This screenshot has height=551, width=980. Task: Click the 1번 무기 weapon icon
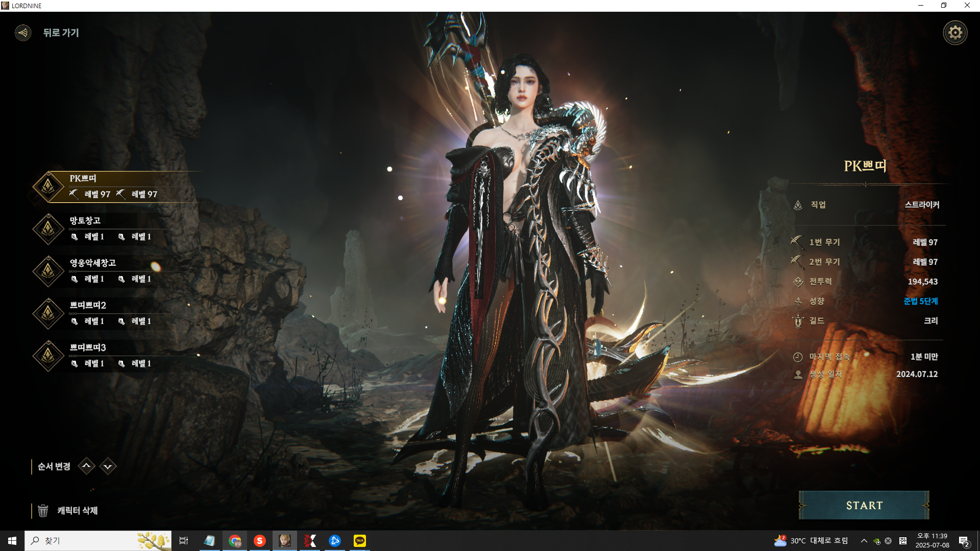797,242
